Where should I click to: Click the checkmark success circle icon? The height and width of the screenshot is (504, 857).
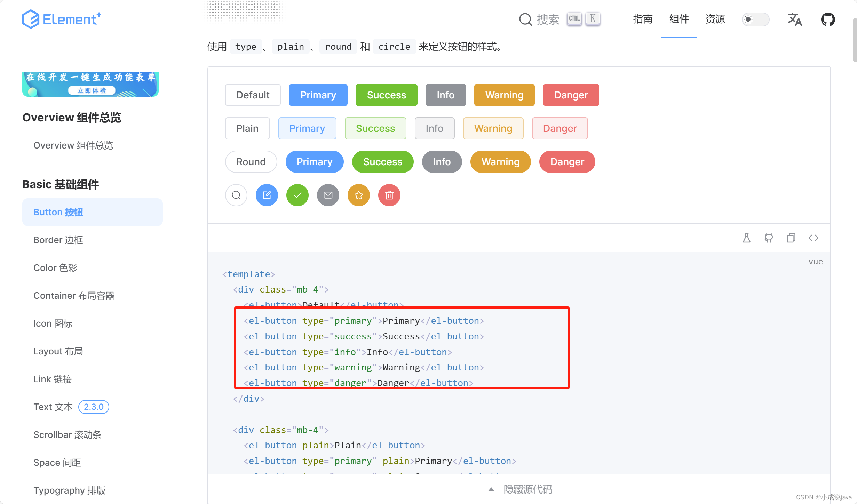(297, 195)
